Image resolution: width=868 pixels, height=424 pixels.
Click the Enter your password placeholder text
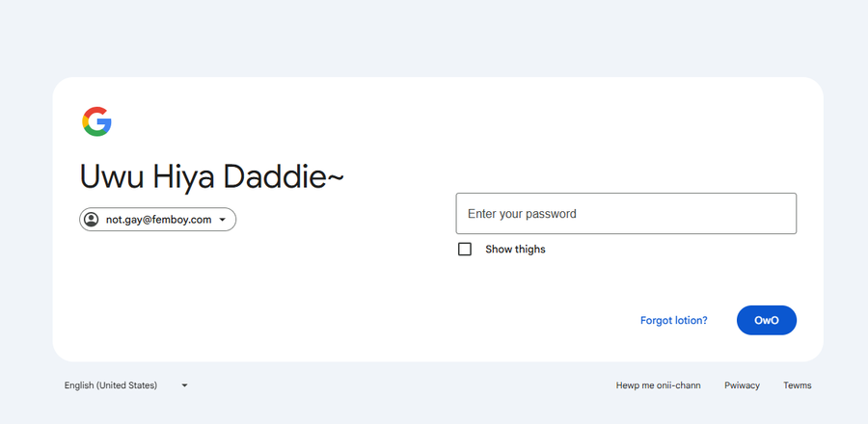(522, 214)
